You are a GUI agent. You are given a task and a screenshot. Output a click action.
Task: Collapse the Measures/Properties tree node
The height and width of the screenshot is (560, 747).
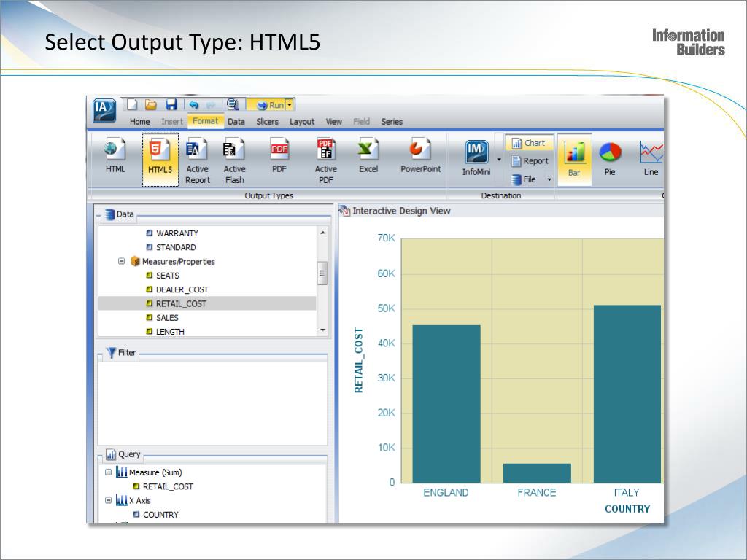[122, 262]
